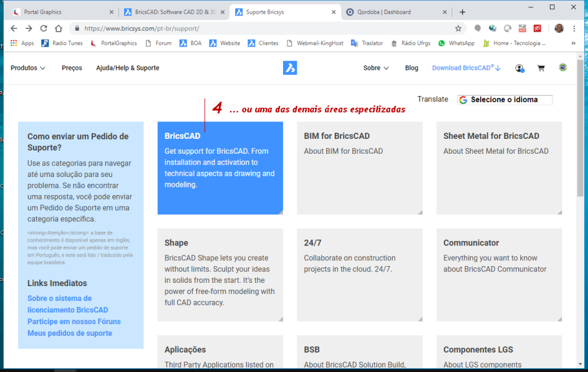Screen dimensions: 588x372
Task: Select the 24/7 support card
Action: tap(360, 275)
